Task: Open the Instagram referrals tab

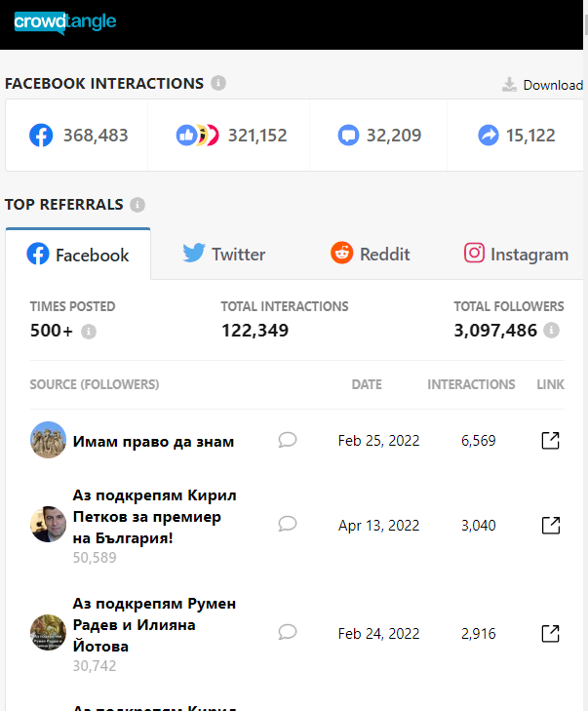Action: tap(516, 255)
